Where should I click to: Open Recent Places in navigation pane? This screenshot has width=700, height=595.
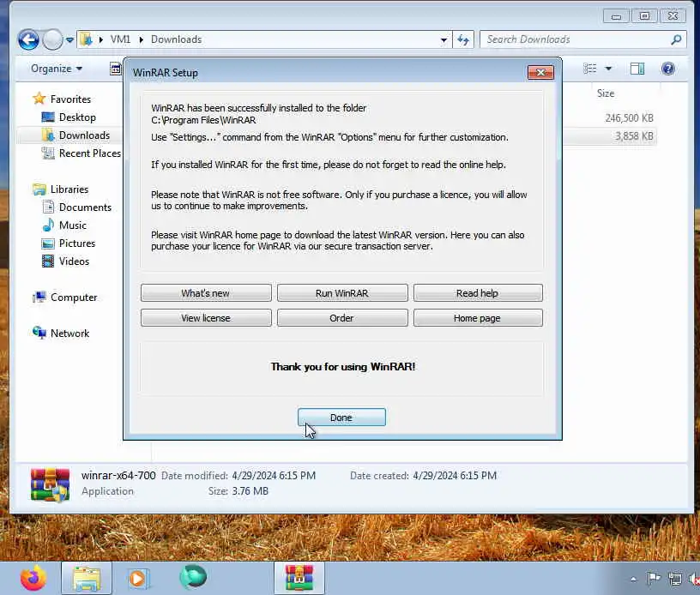coord(90,153)
